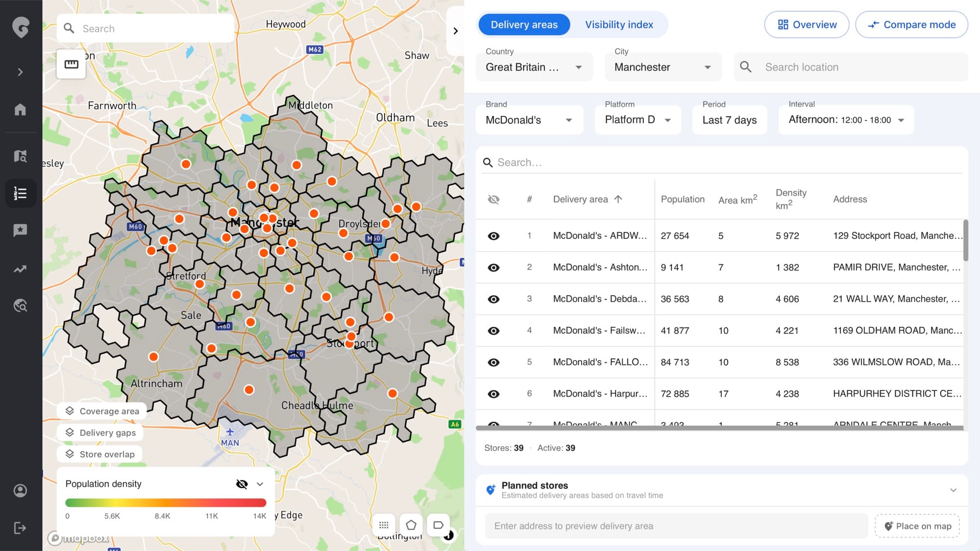Toggle the Delivery gaps layer
980x551 pixels.
100,432
